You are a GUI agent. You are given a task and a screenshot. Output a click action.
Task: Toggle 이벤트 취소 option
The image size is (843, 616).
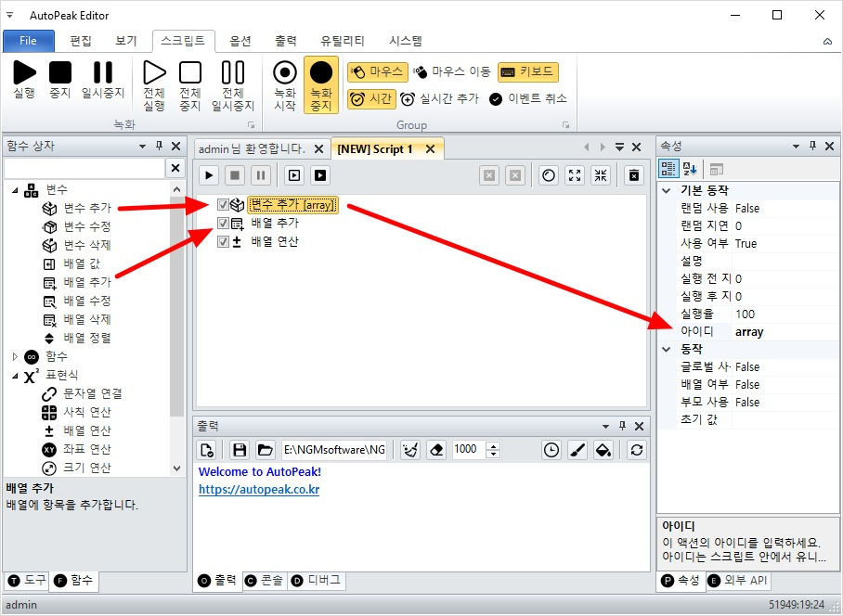pos(528,99)
